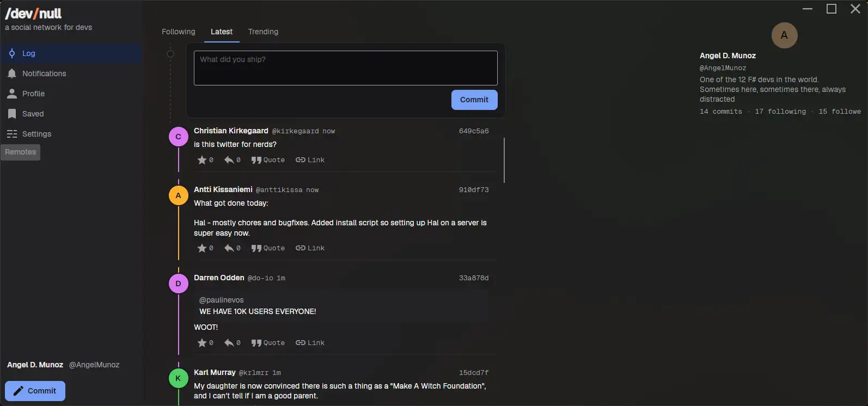
Task: Open Notifications via the bell icon
Action: point(12,73)
